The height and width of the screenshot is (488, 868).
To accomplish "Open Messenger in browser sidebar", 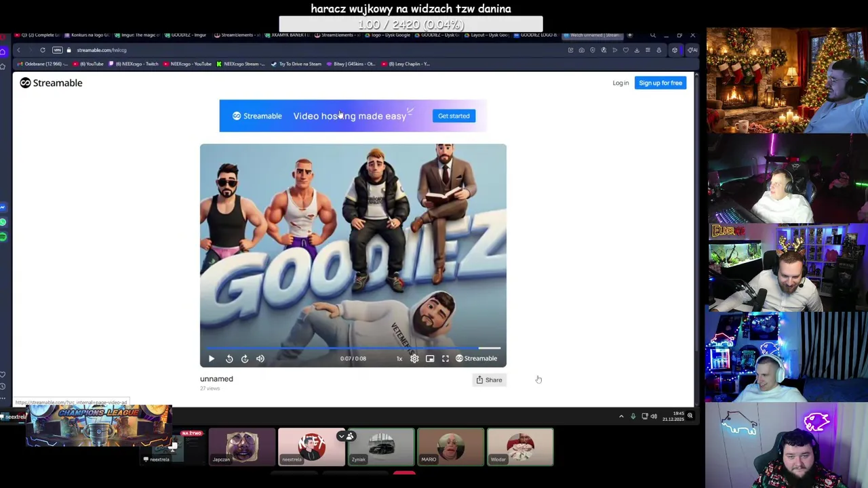I will 3,207.
